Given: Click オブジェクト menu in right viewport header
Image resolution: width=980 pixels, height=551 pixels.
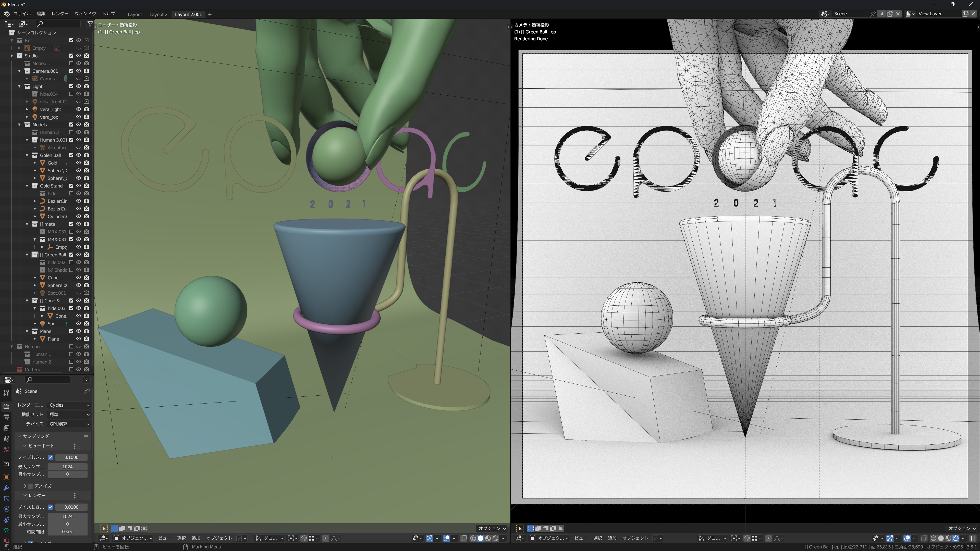Looking at the screenshot, I should 635,538.
